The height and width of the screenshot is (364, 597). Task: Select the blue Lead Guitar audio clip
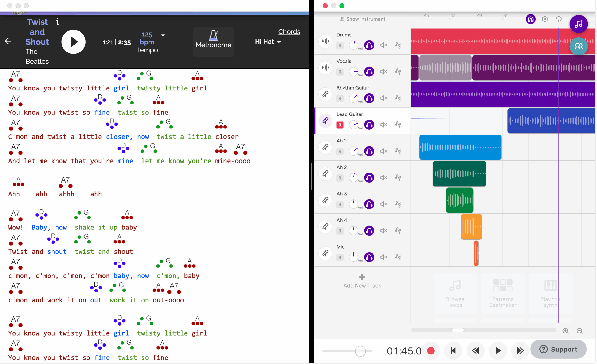point(551,121)
